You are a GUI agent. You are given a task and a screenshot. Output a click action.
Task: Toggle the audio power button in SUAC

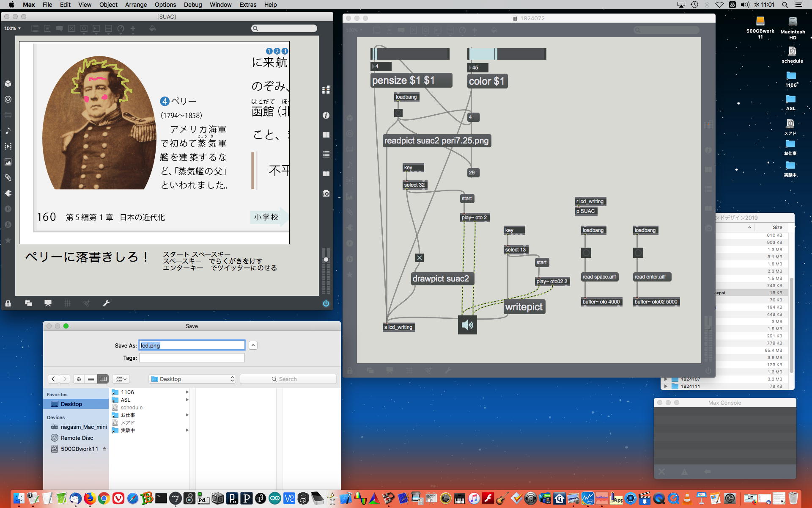(326, 303)
